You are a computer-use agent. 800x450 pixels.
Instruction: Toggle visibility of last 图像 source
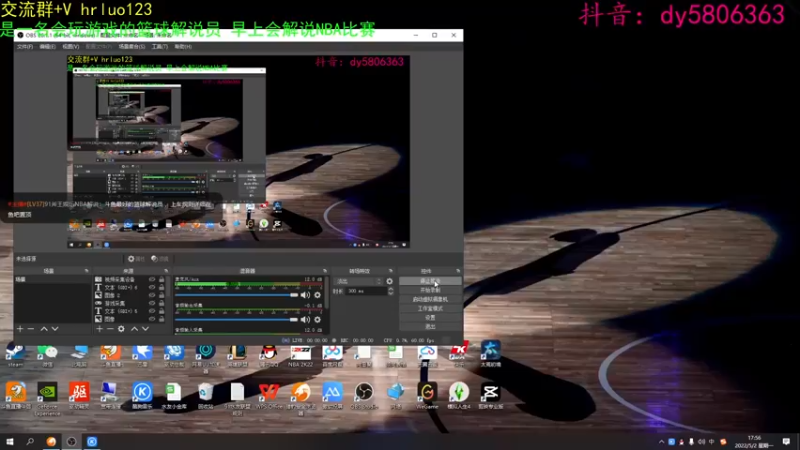152,319
